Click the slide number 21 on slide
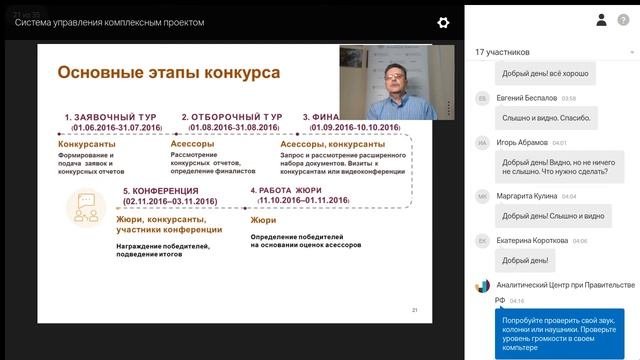Viewport: 640px width, 360px height. pyautogui.click(x=415, y=310)
